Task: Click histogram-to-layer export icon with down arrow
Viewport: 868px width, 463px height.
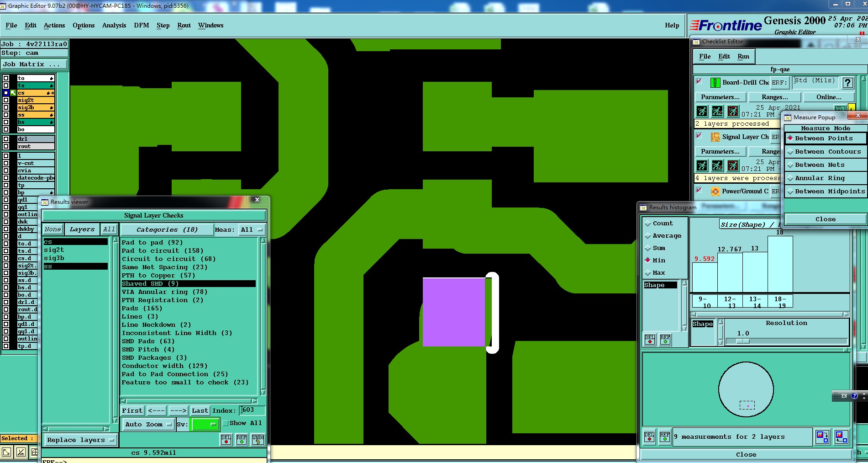Action: pos(822,437)
